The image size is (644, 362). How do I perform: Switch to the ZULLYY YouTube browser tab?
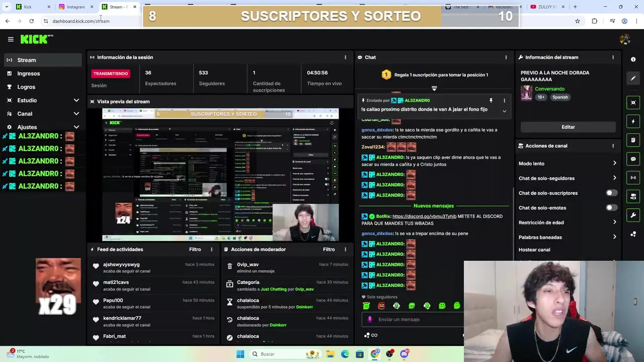(548, 7)
